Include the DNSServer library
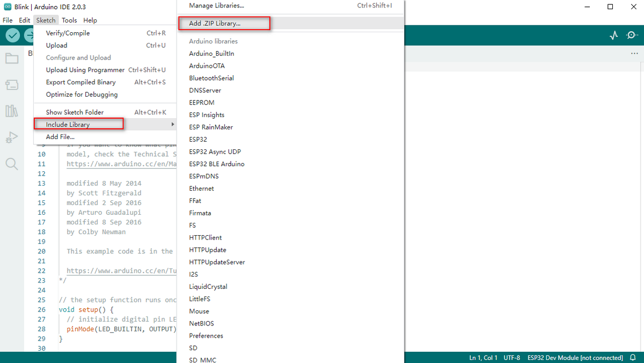Image resolution: width=644 pixels, height=363 pixels. click(x=290, y=90)
